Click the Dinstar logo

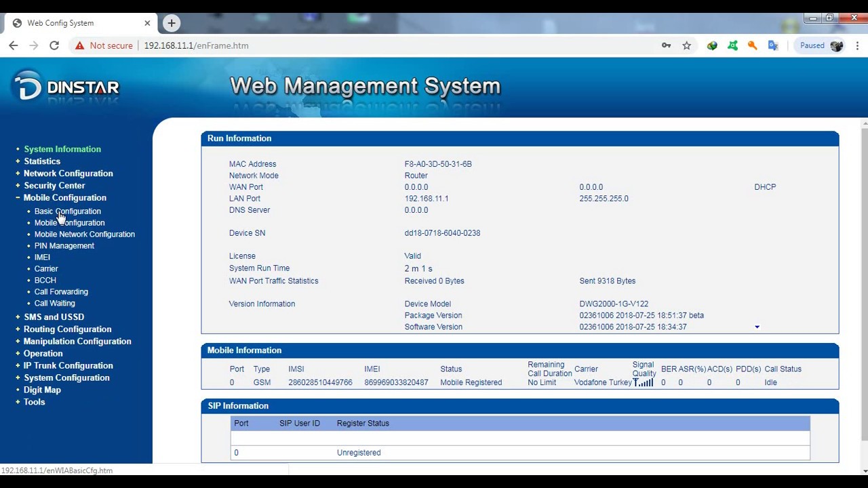66,87
